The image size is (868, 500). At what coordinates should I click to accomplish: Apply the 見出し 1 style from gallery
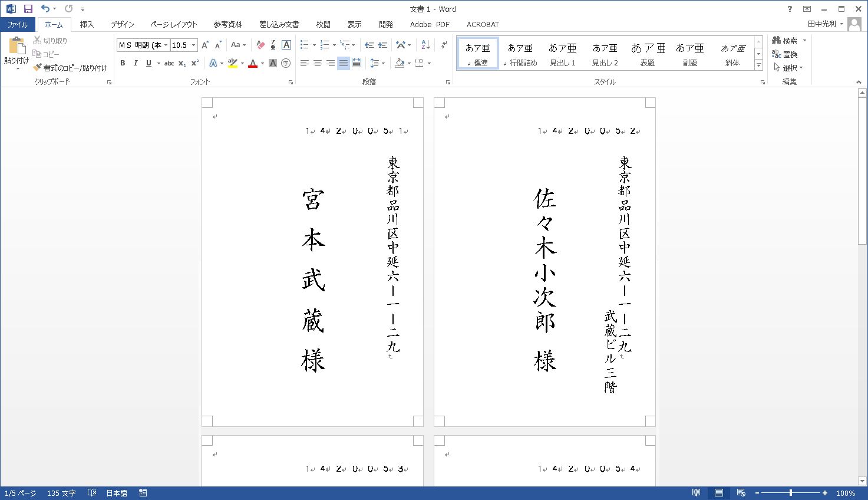click(562, 54)
